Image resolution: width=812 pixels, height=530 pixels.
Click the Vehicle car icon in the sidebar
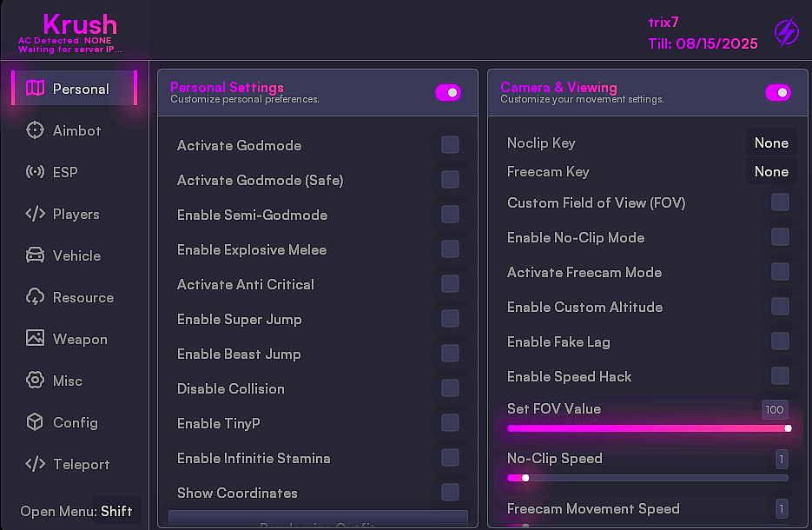click(36, 255)
